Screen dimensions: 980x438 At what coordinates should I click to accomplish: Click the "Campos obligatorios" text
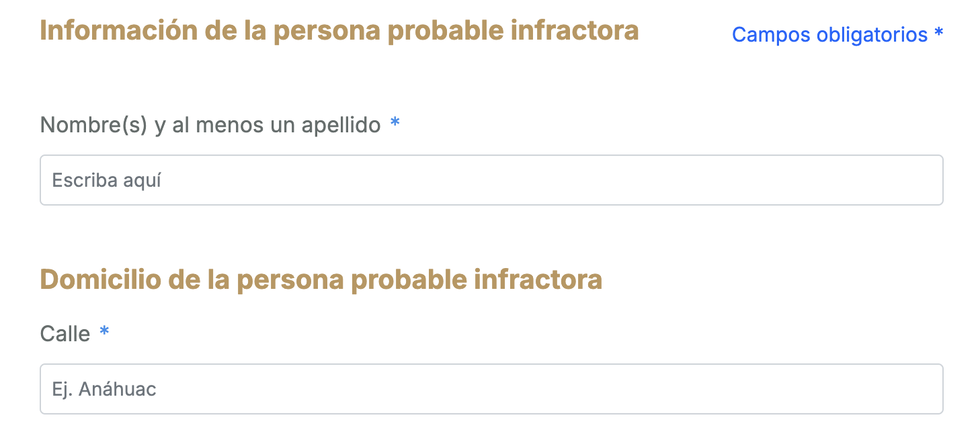point(829,34)
